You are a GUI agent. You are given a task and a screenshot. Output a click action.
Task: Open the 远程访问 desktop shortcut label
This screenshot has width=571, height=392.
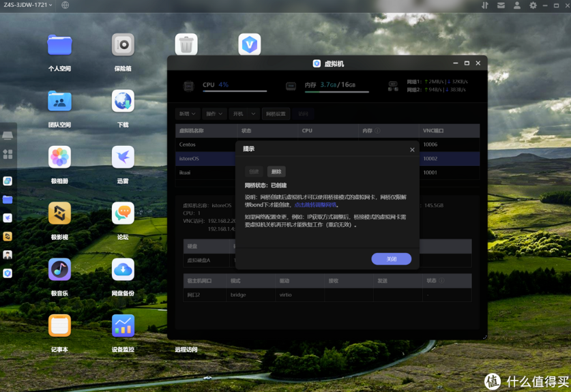[186, 350]
